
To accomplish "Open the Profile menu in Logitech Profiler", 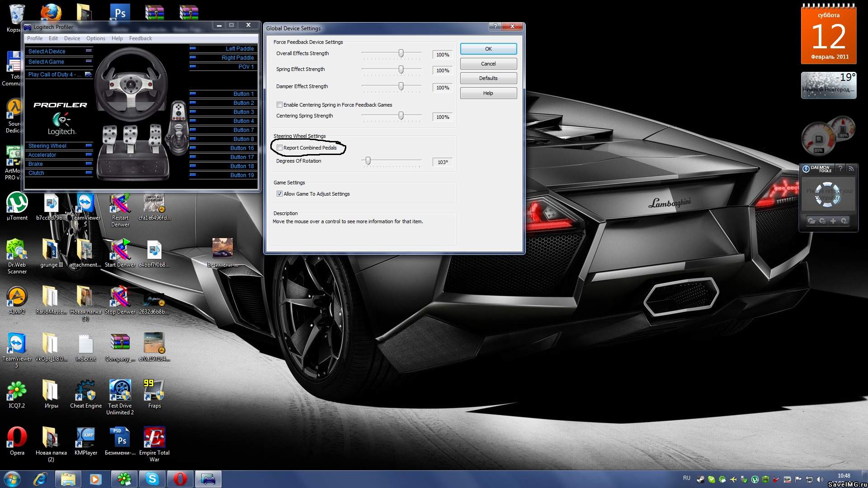I will coord(35,38).
